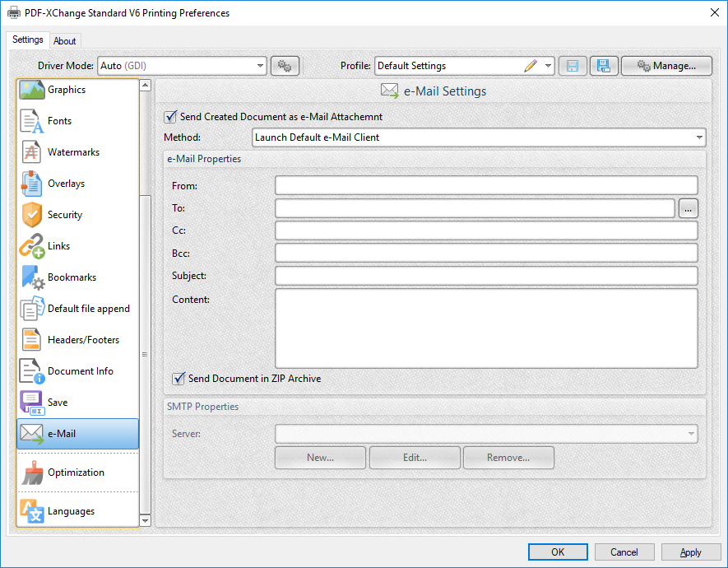Image resolution: width=728 pixels, height=568 pixels.
Task: Click the sidebar scroll up arrow
Action: pos(146,86)
